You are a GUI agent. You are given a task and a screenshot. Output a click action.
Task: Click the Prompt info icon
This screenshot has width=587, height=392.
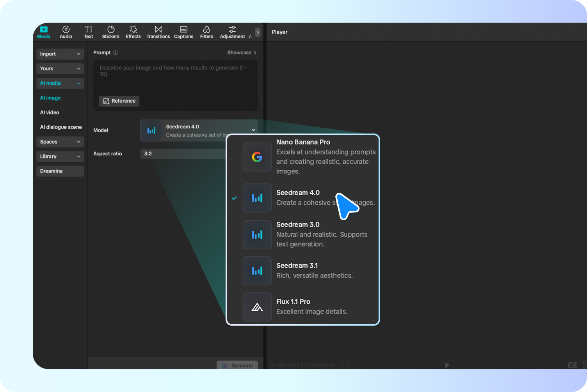(116, 53)
